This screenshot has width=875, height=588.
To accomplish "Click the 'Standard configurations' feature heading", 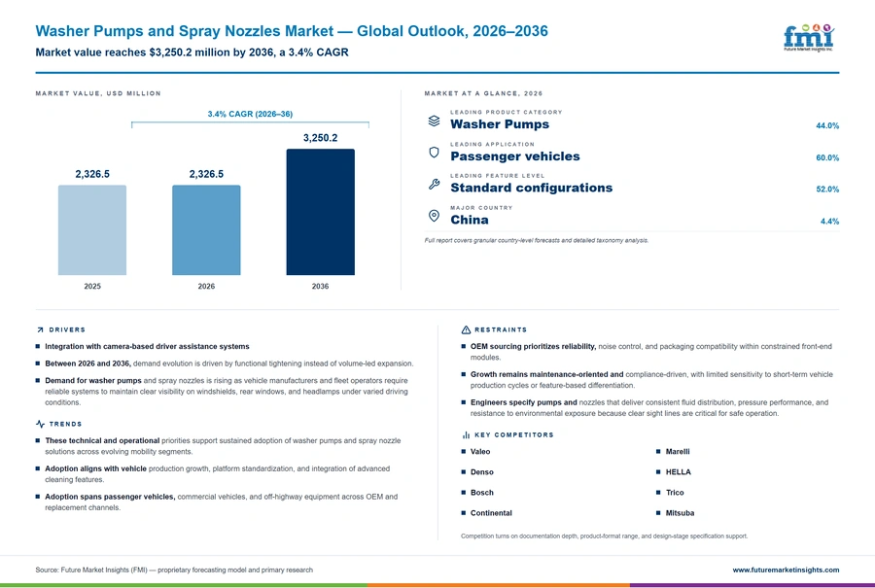I will point(531,188).
